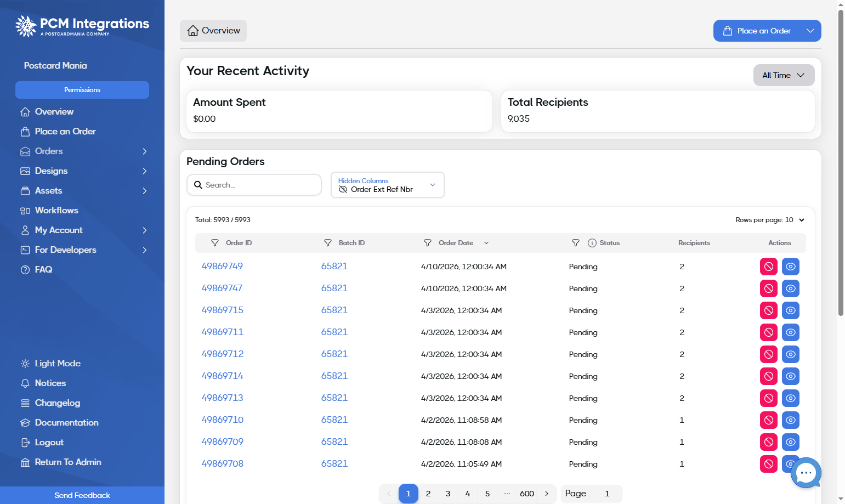Filter by Order ID funnel icon

point(215,243)
